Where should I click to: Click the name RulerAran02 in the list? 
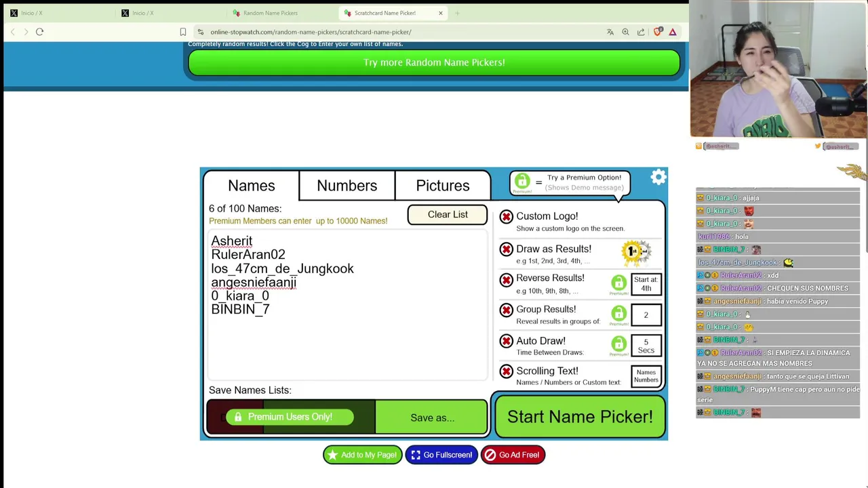coord(248,255)
